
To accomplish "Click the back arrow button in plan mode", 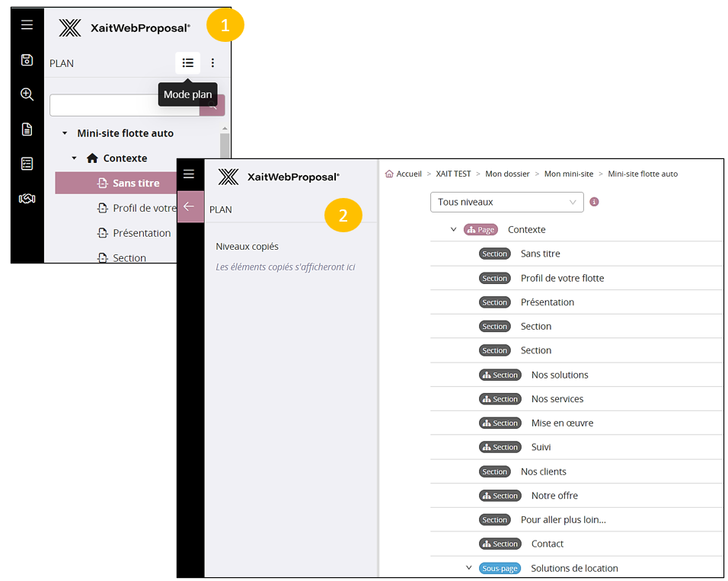I will click(190, 206).
